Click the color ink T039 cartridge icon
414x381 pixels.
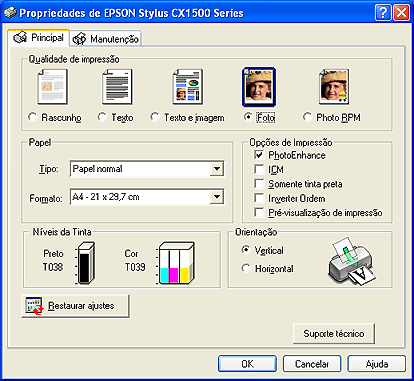pos(175,263)
